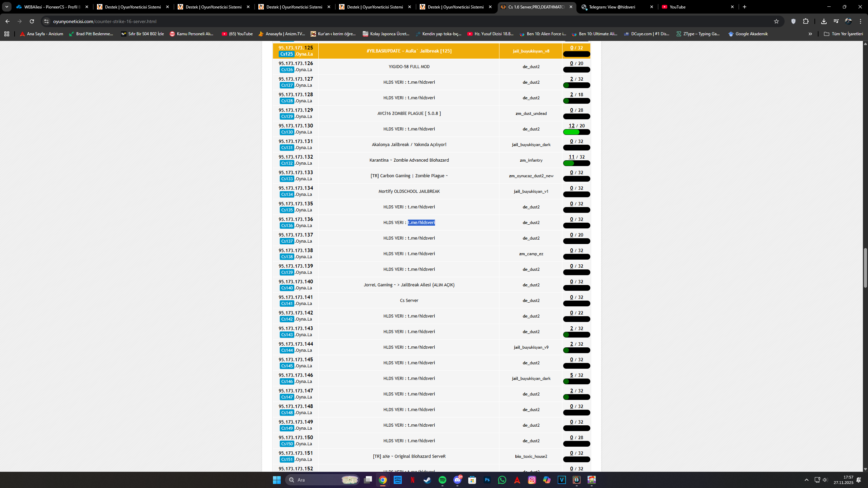Open the Chrome downloads icon
This screenshot has height=488, width=868.
[x=824, y=21]
